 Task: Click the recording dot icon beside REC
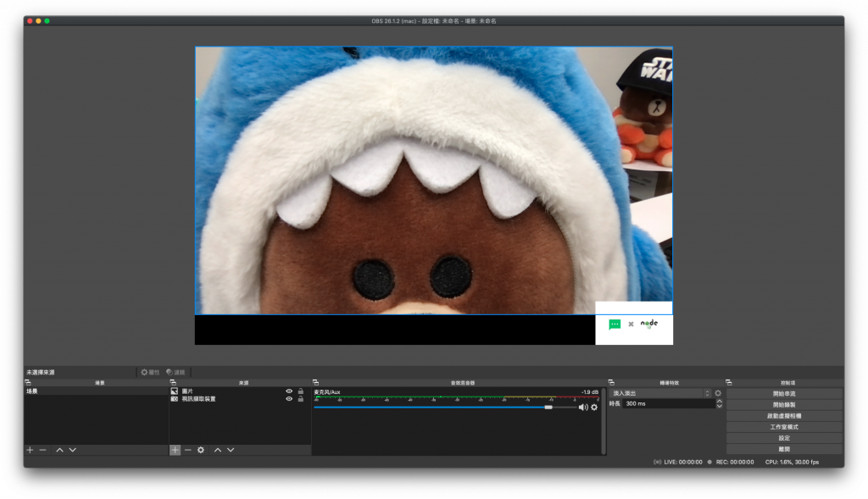[709, 462]
